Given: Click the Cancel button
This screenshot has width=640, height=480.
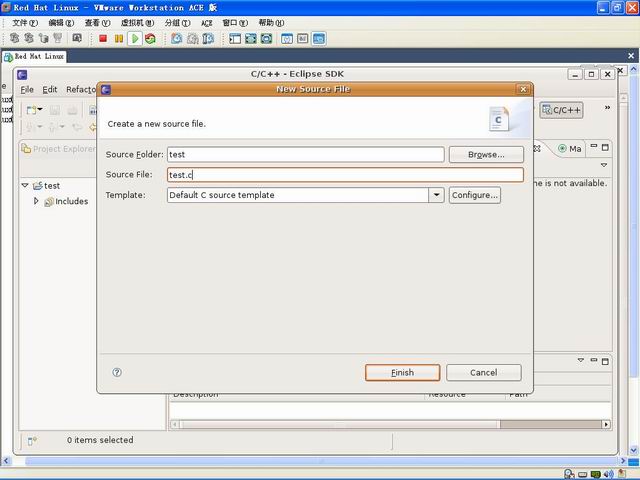Looking at the screenshot, I should [x=484, y=373].
